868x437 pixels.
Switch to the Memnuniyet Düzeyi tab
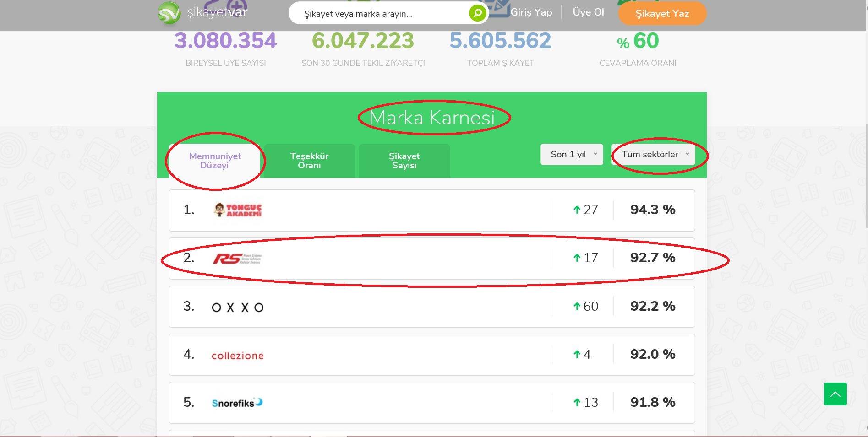[x=215, y=161]
